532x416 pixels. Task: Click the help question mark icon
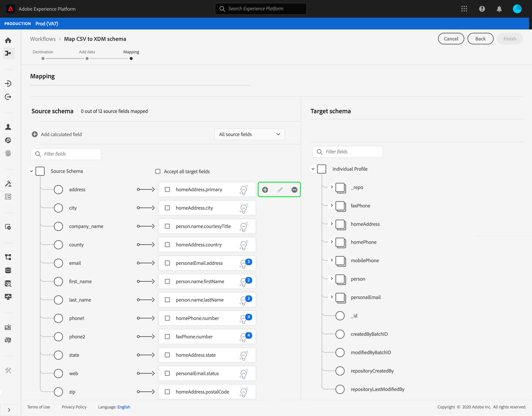482,9
